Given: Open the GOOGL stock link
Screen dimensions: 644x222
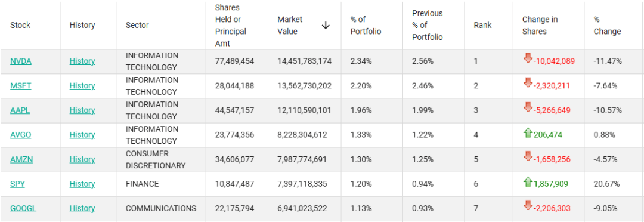Looking at the screenshot, I should click(x=23, y=208).
